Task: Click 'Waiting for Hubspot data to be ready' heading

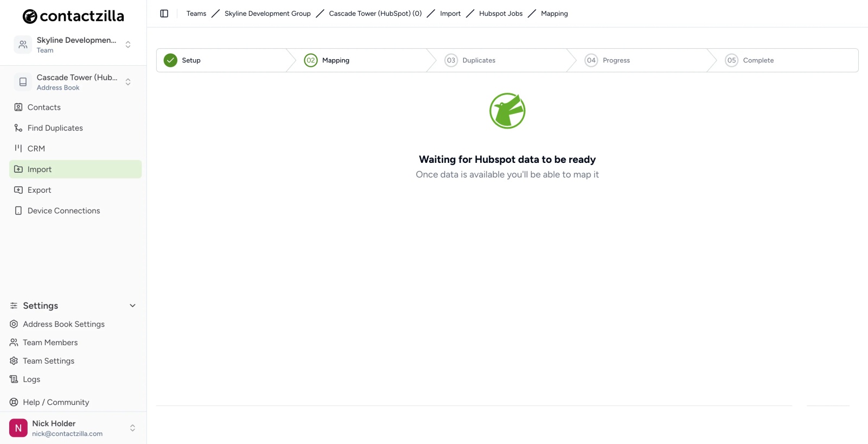Action: coord(507,160)
